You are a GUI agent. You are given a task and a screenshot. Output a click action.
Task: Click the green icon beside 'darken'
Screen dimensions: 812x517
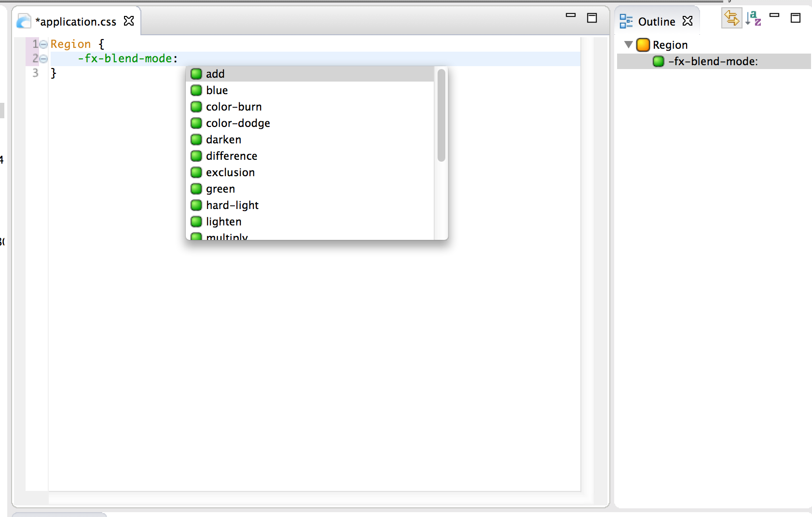(196, 140)
